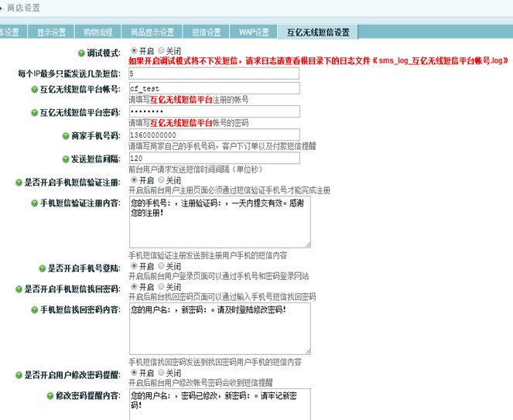Image resolution: width=513 pixels, height=420 pixels.
Task: Click help icon beside 是否开启手机短信验证注册
Action: 19,183
